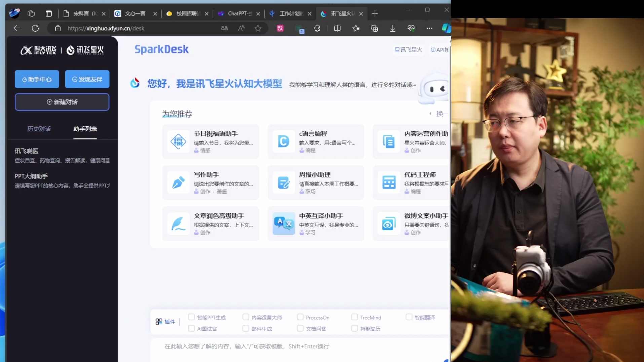Enable the AI面试官 plugin
The height and width of the screenshot is (362, 644).
(192, 328)
